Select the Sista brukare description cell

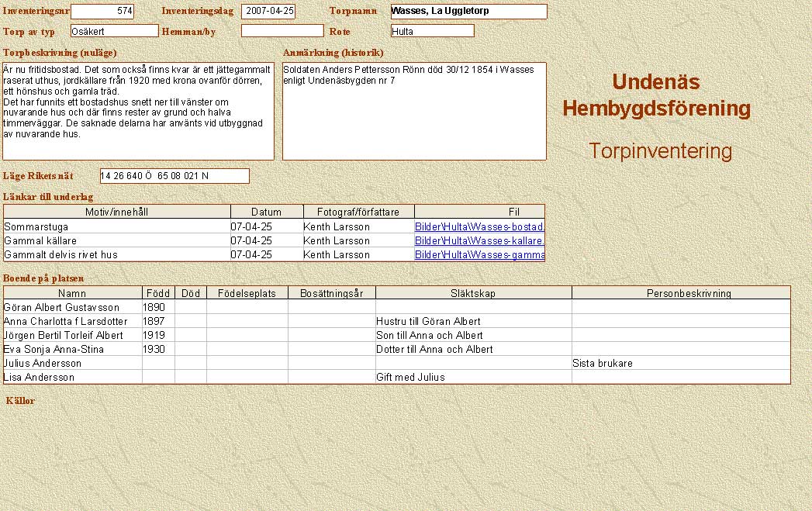pyautogui.click(x=680, y=363)
